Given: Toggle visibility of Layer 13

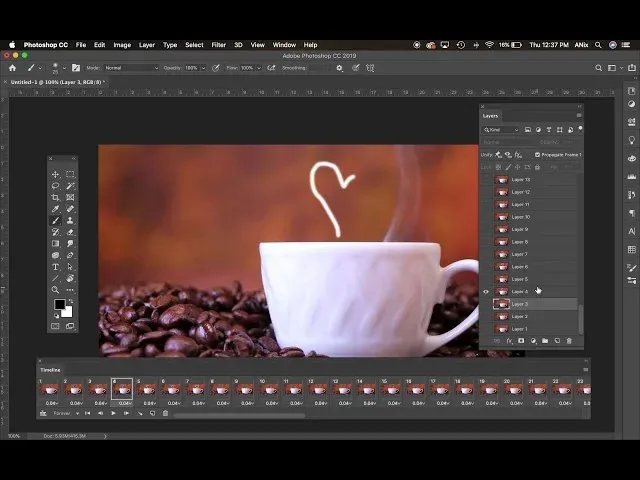Looking at the screenshot, I should (x=486, y=180).
